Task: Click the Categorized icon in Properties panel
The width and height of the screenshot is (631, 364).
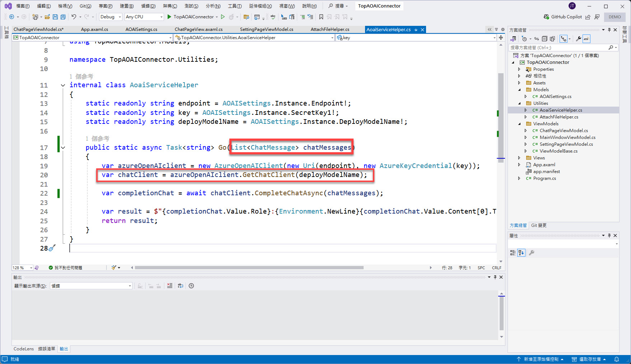Action: [x=513, y=253]
